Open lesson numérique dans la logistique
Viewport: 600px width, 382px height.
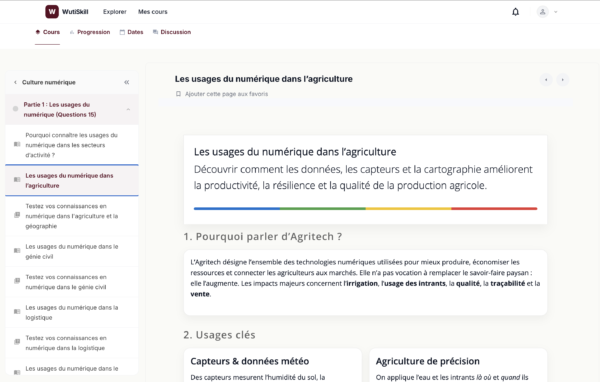72,312
